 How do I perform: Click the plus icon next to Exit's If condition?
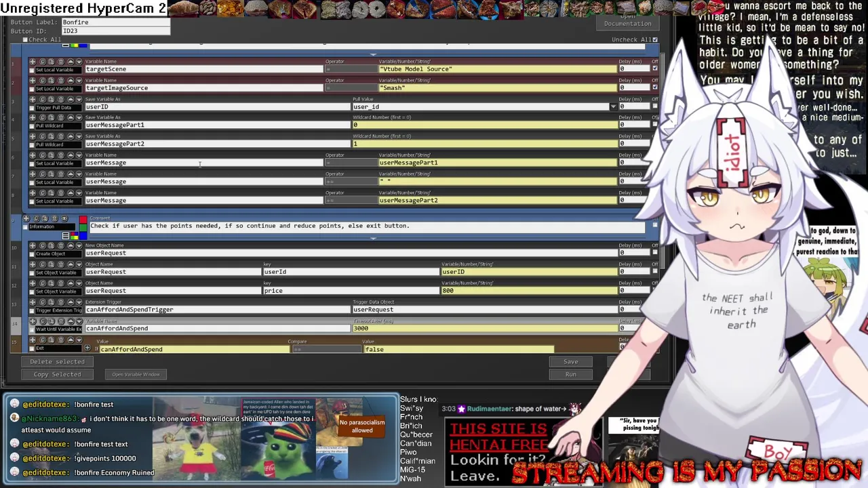87,348
